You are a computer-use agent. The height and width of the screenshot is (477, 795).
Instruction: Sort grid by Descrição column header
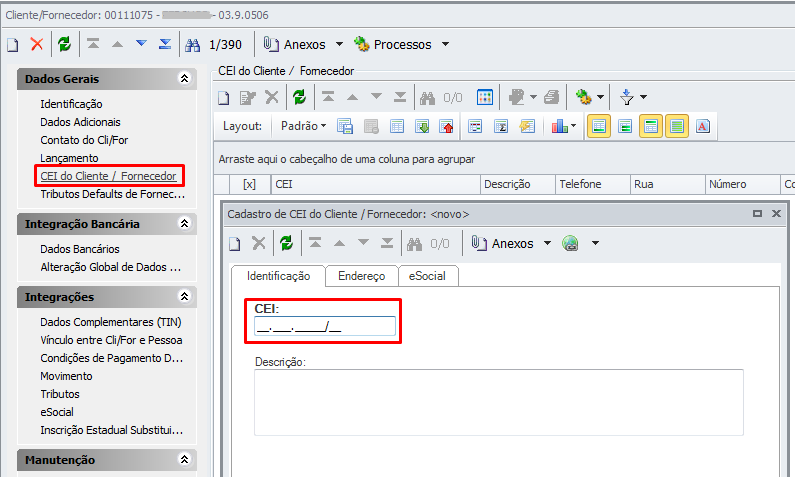click(x=518, y=184)
